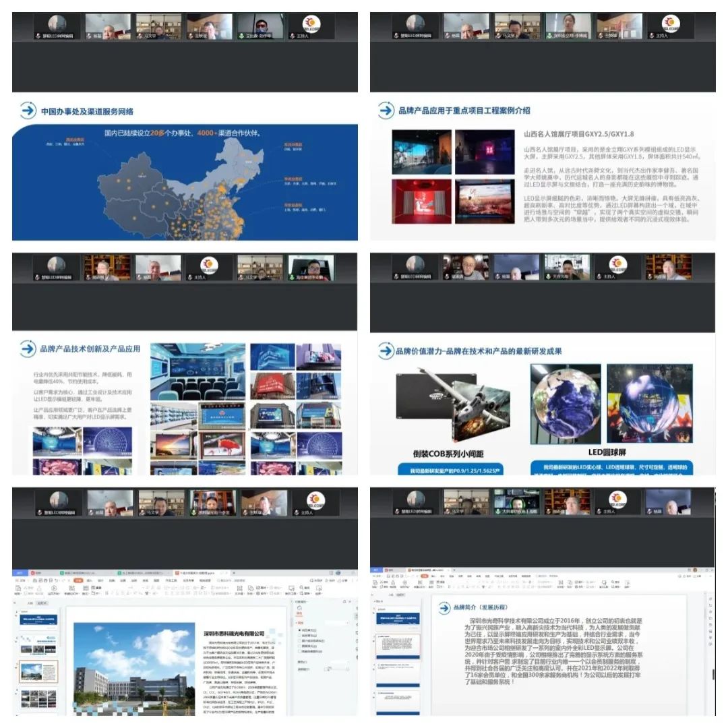Open the fill preset dropdown in bottom-left properties panel
Screen dimensions: 728x728
coord(347,621)
